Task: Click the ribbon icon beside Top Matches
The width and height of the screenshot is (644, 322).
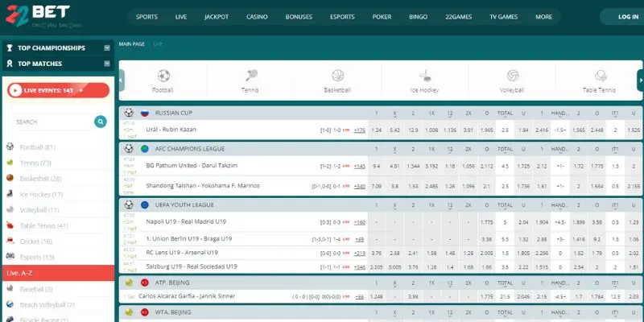Action: (x=10, y=64)
